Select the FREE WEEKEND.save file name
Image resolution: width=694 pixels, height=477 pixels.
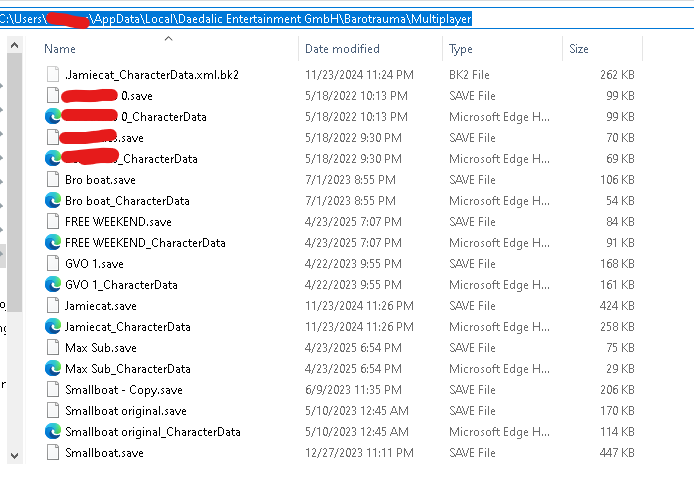click(x=118, y=222)
